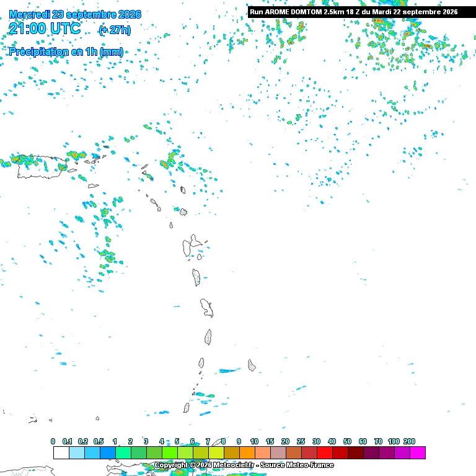The width and height of the screenshot is (476, 476).
Task: Click the yellow swatch labeled 7
Action: point(216,452)
